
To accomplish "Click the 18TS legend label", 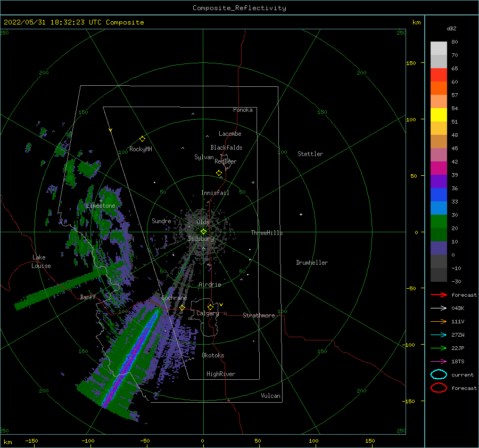I will pyautogui.click(x=458, y=362).
